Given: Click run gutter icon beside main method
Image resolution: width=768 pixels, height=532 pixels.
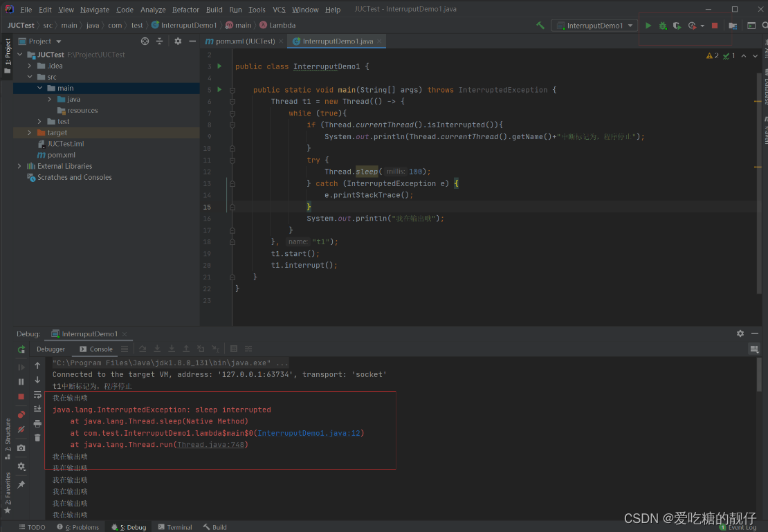Looking at the screenshot, I should click(x=219, y=90).
